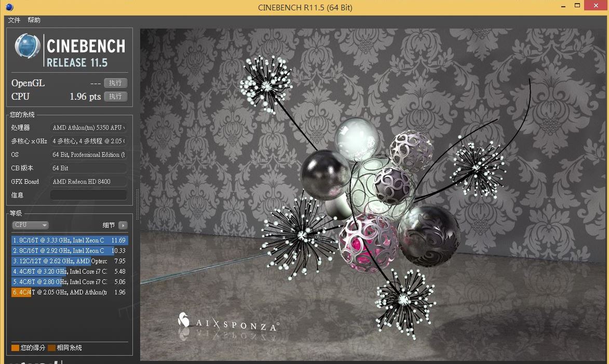Run the CPU test with 执行 button
Image resolution: width=609 pixels, height=364 pixels.
click(x=115, y=97)
